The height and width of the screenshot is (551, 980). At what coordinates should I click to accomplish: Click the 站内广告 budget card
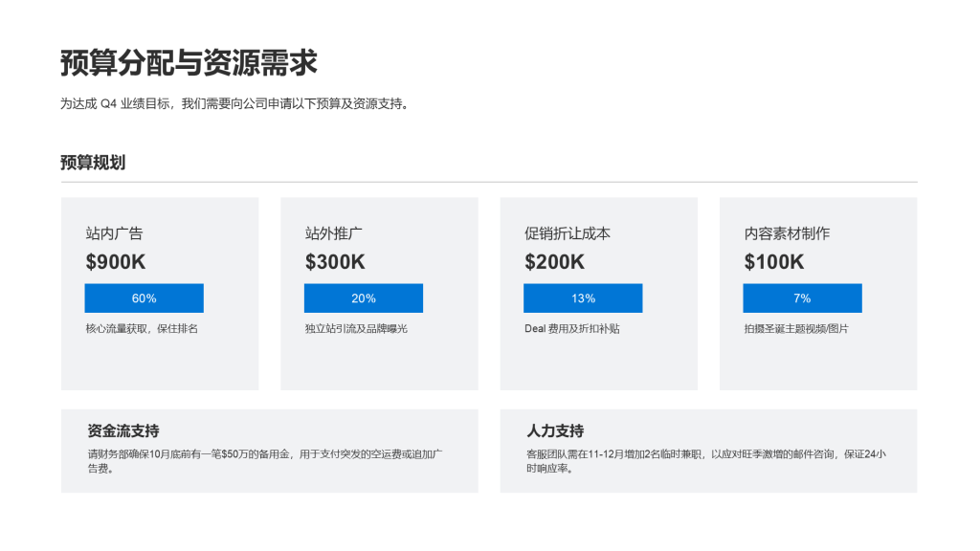(160, 293)
